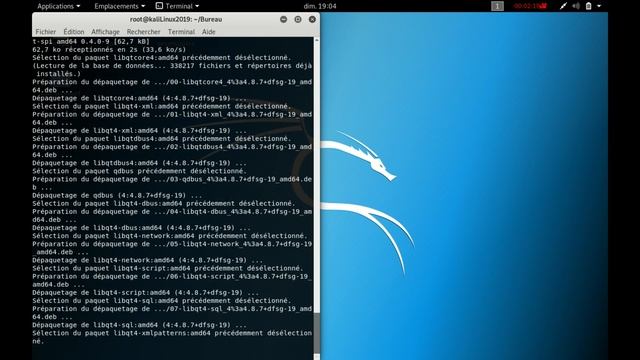This screenshot has width=640, height=360.
Task: Open the Aide menu in terminal
Action: (x=209, y=31)
